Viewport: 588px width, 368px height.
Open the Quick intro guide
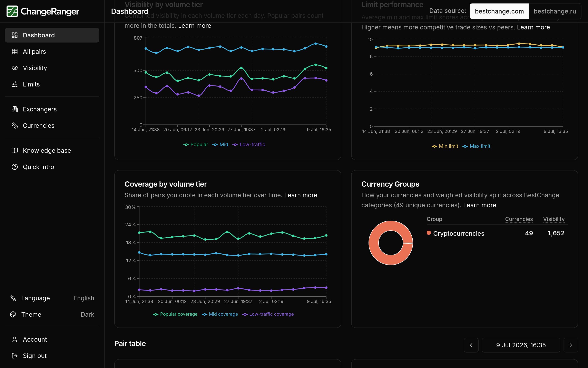52,167
